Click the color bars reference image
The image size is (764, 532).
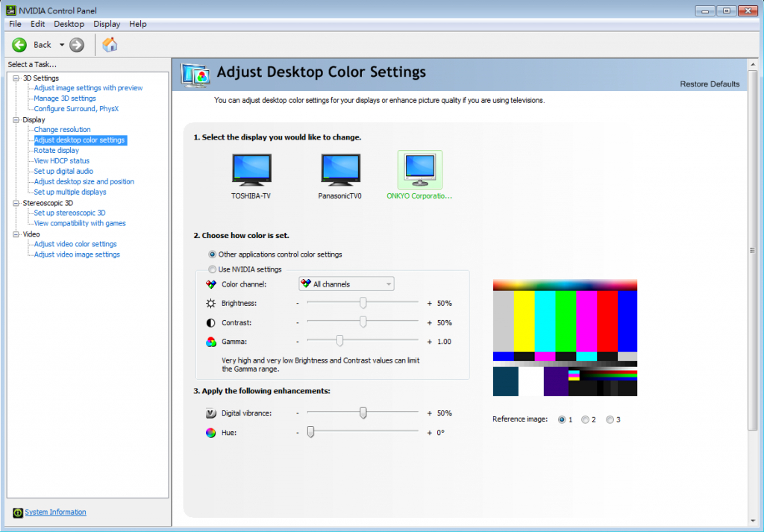pos(565,337)
